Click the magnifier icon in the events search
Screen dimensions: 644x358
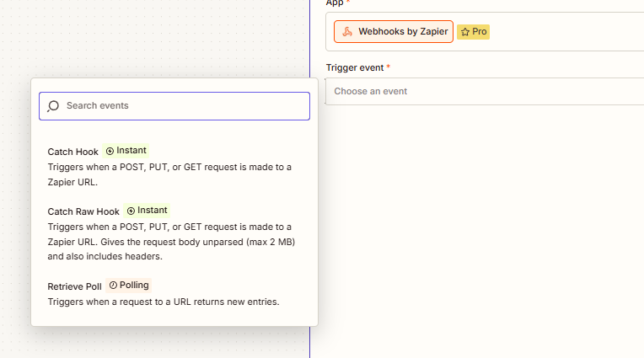pyautogui.click(x=53, y=106)
